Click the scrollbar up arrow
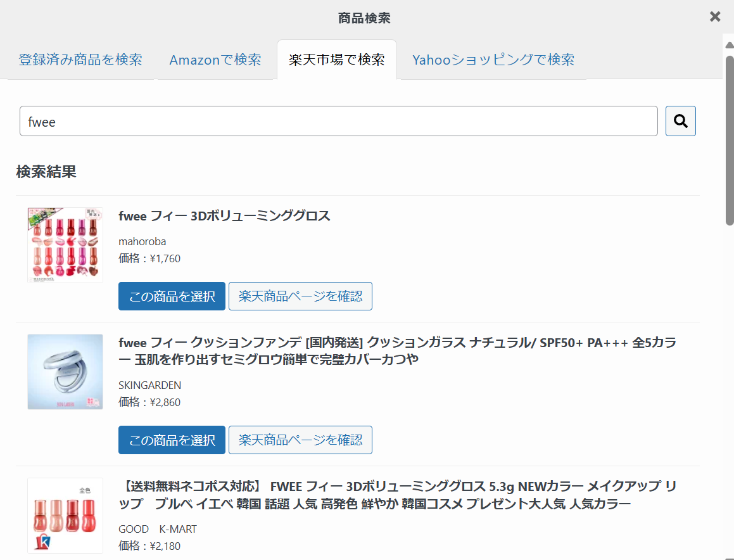This screenshot has width=734, height=560. [730, 45]
